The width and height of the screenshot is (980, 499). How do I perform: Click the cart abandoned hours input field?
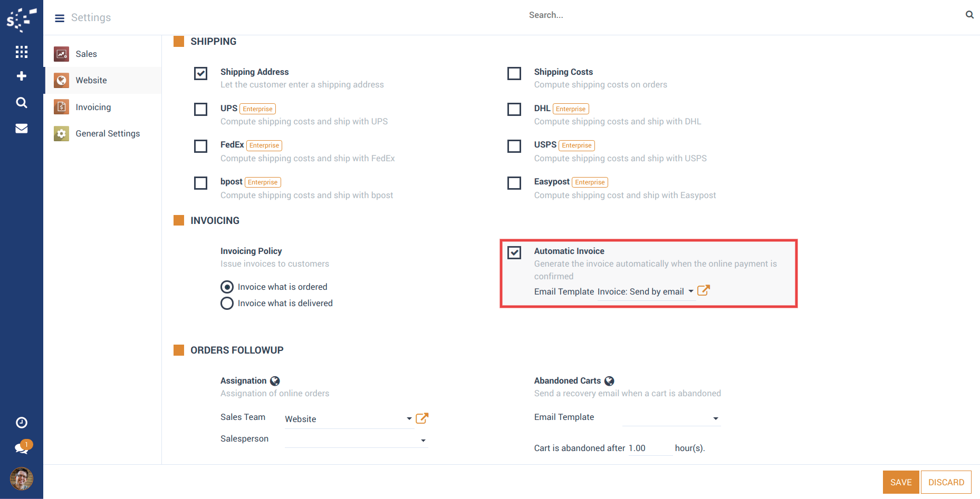[x=650, y=448]
